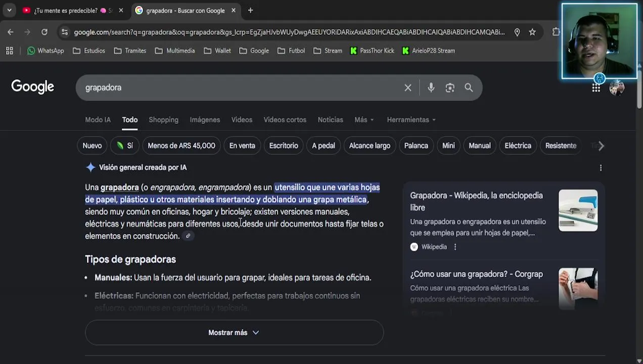Clear the search box with the X
This screenshot has width=643, height=364.
(408, 87)
